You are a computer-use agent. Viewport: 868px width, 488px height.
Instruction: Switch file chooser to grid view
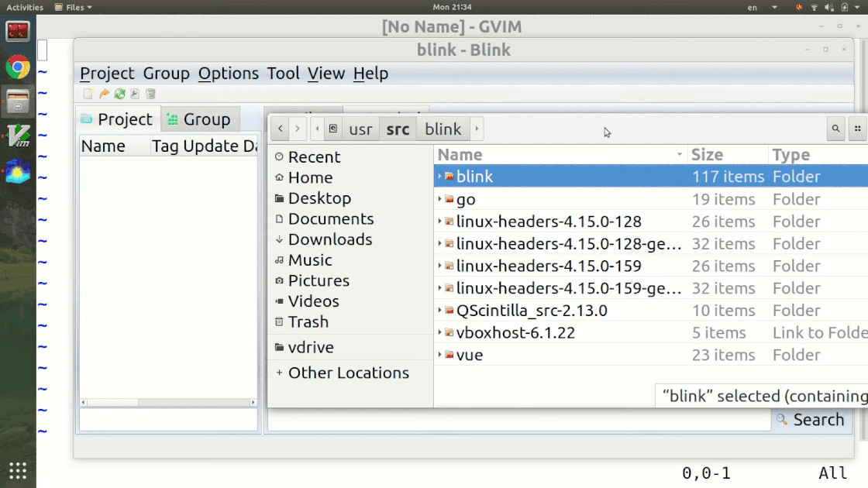(x=857, y=129)
